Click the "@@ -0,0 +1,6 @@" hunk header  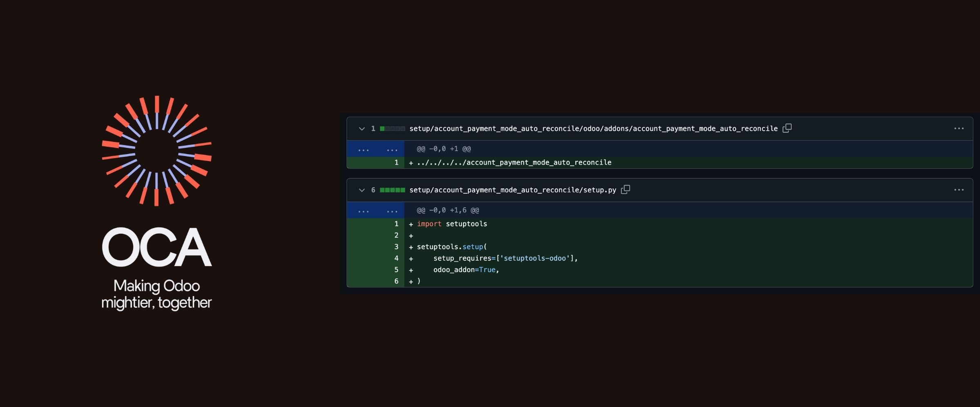(448, 210)
